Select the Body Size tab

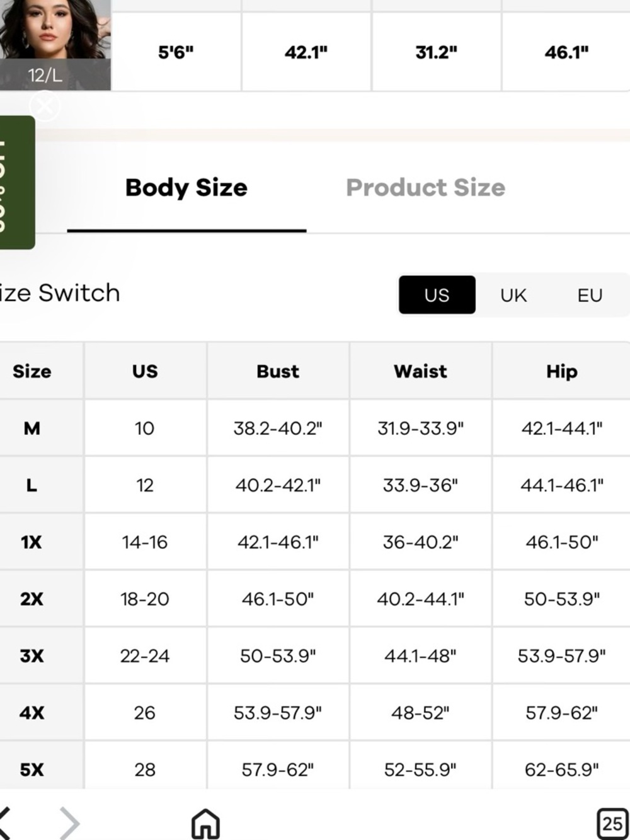pos(186,188)
